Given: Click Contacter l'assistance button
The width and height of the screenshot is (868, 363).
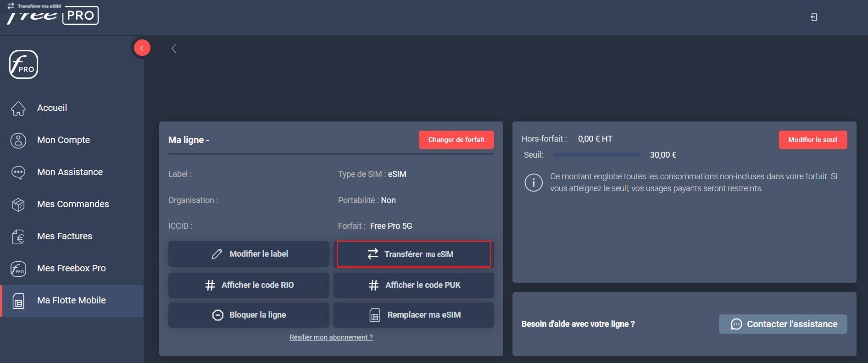Looking at the screenshot, I should click(783, 324).
